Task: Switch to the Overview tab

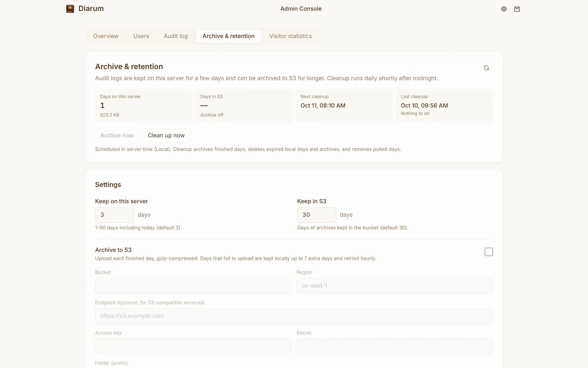Action: point(106,36)
